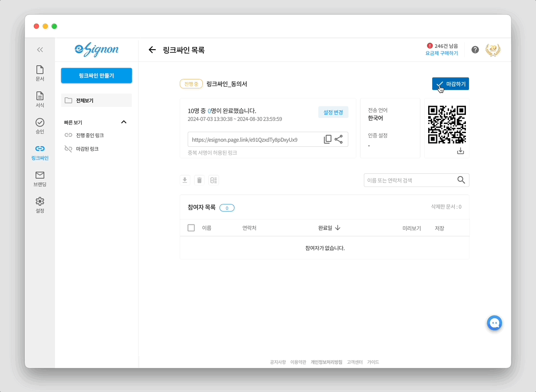Open the 설정 gear section in sidebar
Screen dimensions: 536x392
coord(40,205)
